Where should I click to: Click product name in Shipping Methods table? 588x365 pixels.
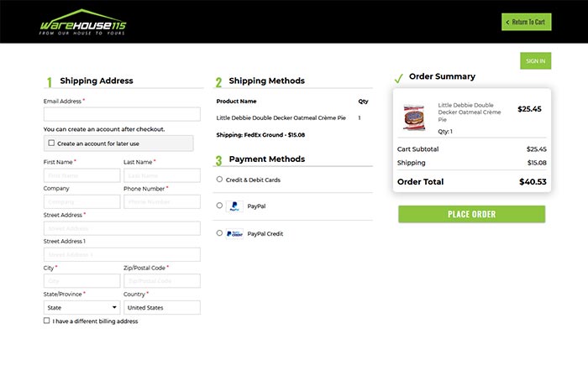pyautogui.click(x=281, y=117)
